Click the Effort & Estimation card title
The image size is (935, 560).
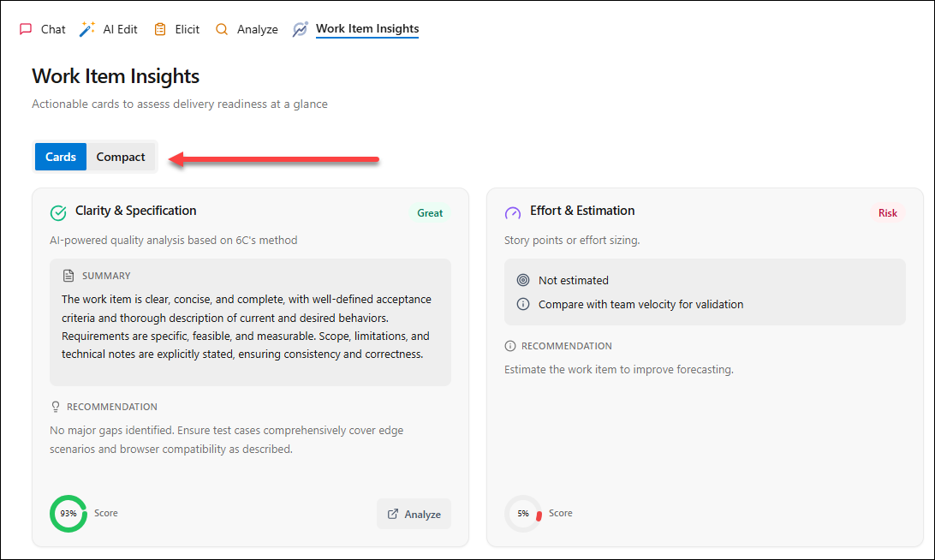click(x=582, y=211)
